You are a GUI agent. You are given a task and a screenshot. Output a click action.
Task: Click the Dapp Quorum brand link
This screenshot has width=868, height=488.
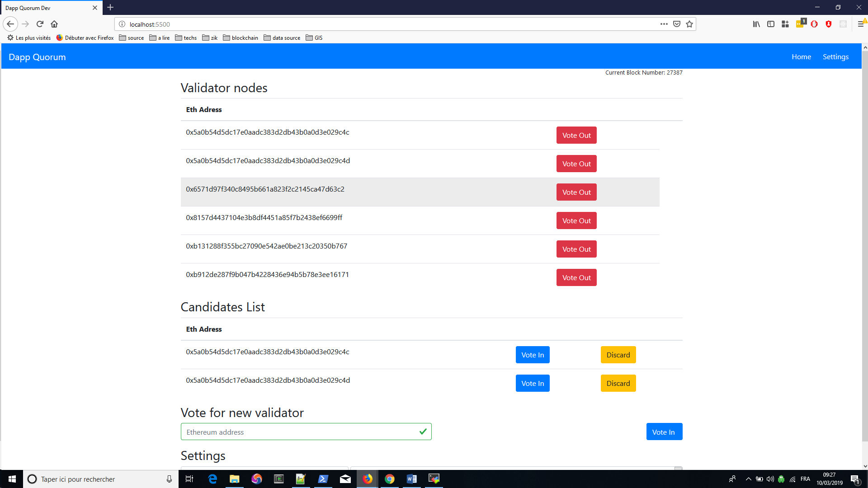tap(37, 57)
